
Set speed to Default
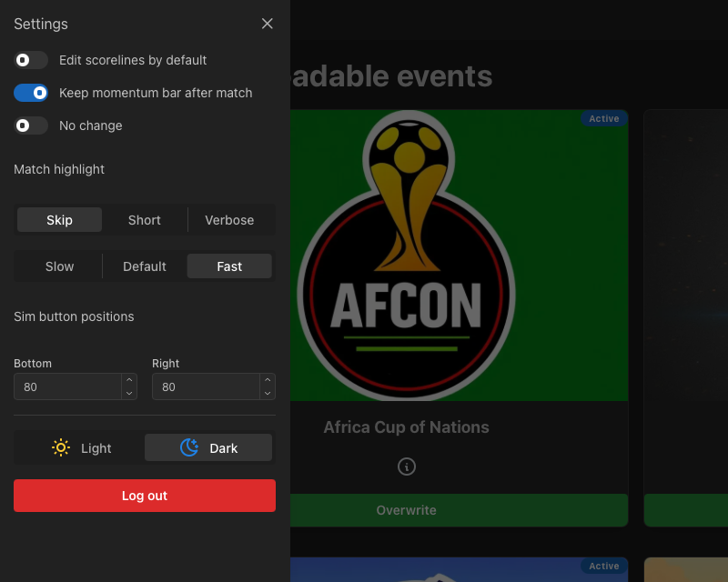(x=145, y=266)
